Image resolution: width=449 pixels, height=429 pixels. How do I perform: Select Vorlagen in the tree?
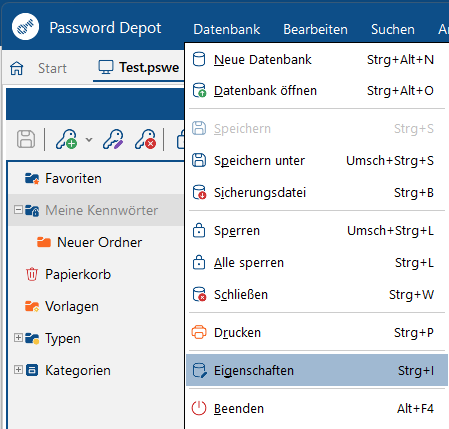[x=72, y=307]
